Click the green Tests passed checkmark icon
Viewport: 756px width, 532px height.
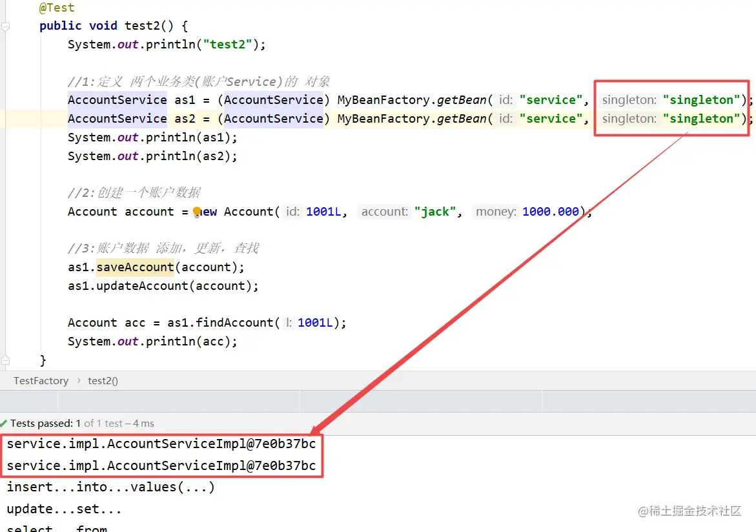(x=4, y=424)
